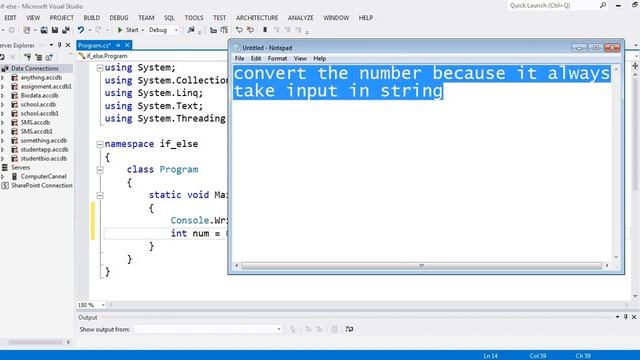Screen dimensions: 640x360
Task: Click the Start debugging play button
Action: [x=120, y=30]
